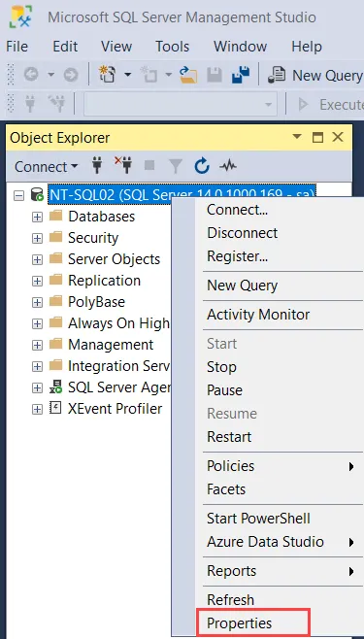The height and width of the screenshot is (639, 364).
Task: Select the Replication tree item
Action: 104,281
